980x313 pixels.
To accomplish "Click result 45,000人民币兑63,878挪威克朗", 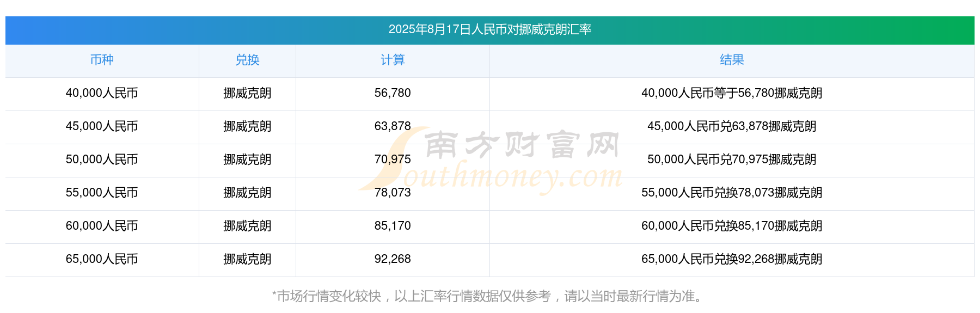I will point(732,126).
